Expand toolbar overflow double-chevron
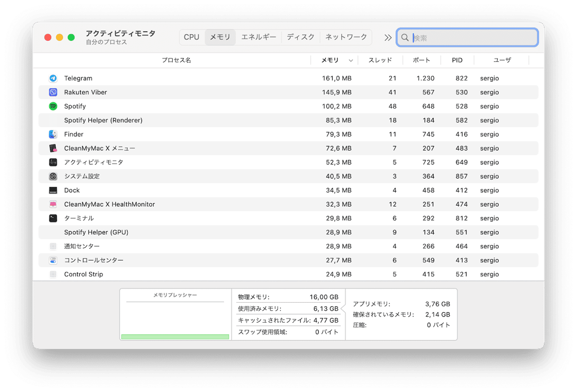This screenshot has height=392, width=577. pyautogui.click(x=388, y=37)
